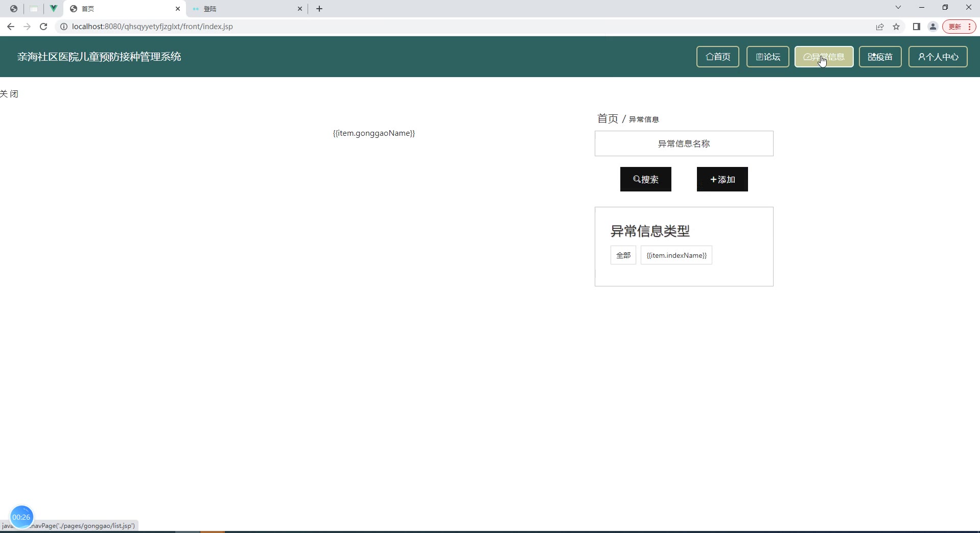Select the {{item.indexName}} type filter

(x=676, y=255)
